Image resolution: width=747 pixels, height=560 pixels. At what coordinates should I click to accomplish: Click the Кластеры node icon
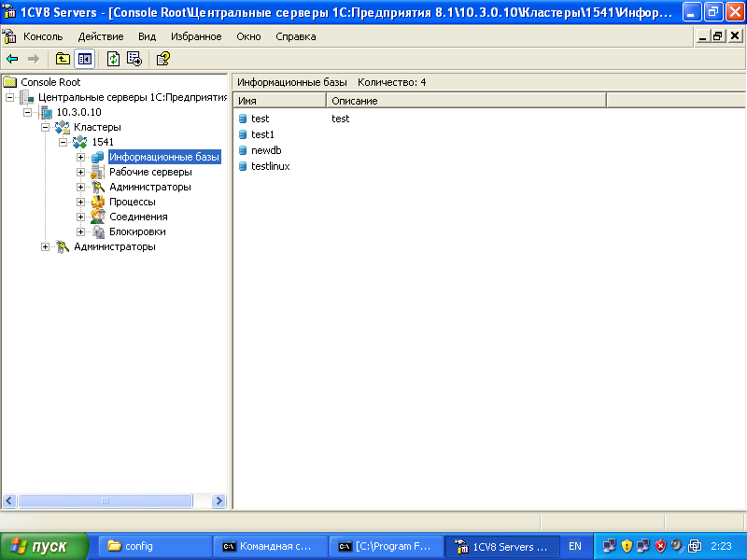[63, 127]
